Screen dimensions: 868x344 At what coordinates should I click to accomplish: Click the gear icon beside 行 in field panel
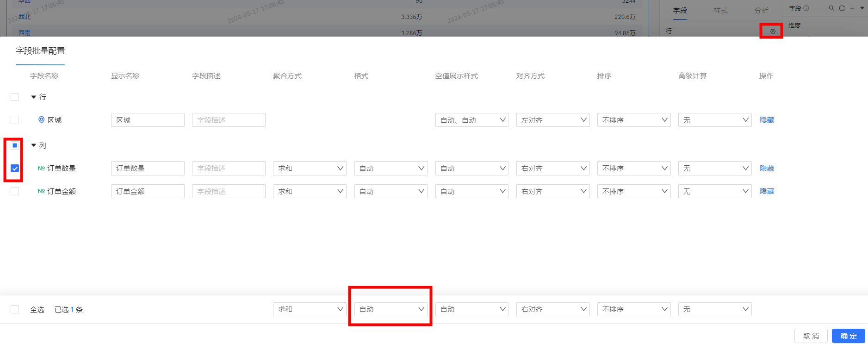click(x=772, y=31)
